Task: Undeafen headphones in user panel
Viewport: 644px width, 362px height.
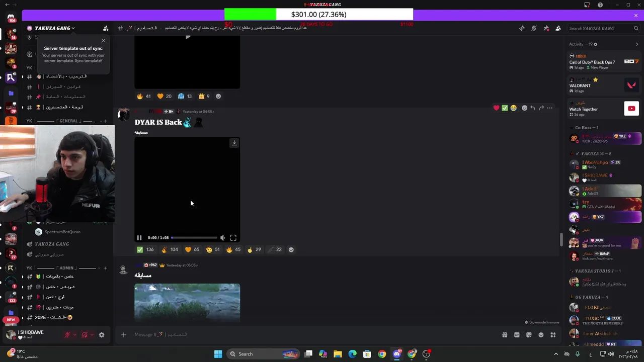Action: tap(84, 335)
